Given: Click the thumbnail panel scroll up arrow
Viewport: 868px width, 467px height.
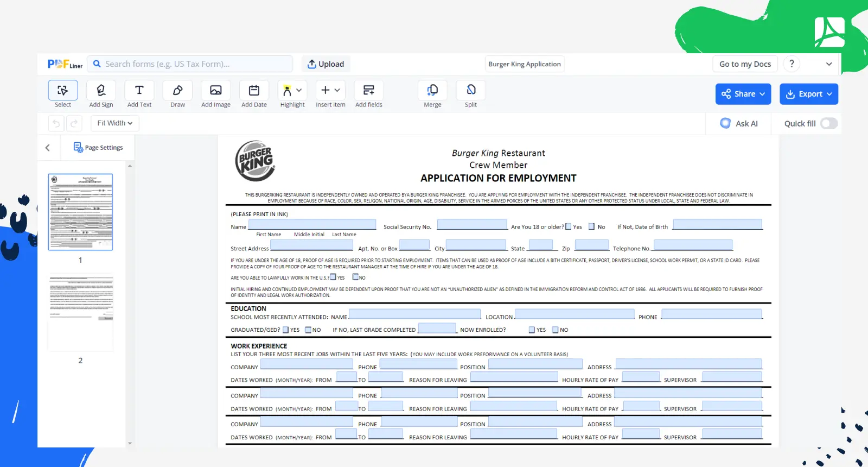Looking at the screenshot, I should [130, 166].
